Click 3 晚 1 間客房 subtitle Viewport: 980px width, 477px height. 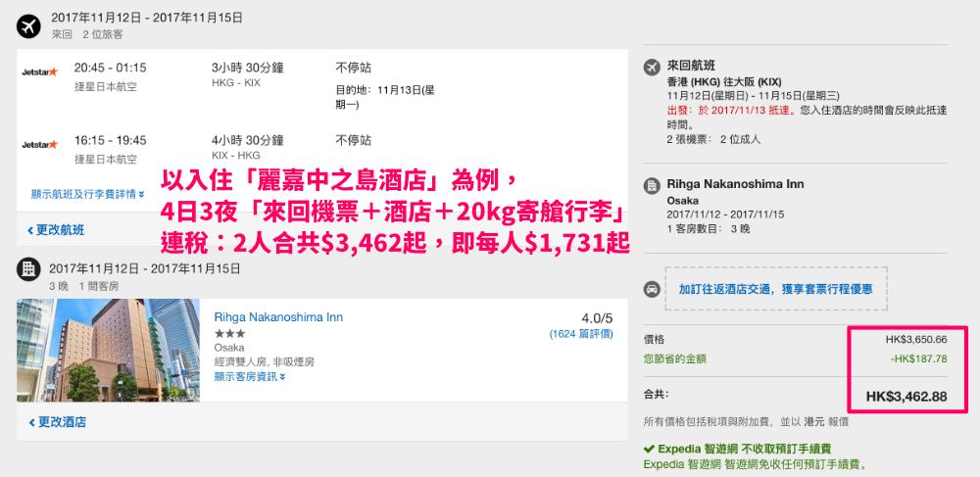coord(84,287)
